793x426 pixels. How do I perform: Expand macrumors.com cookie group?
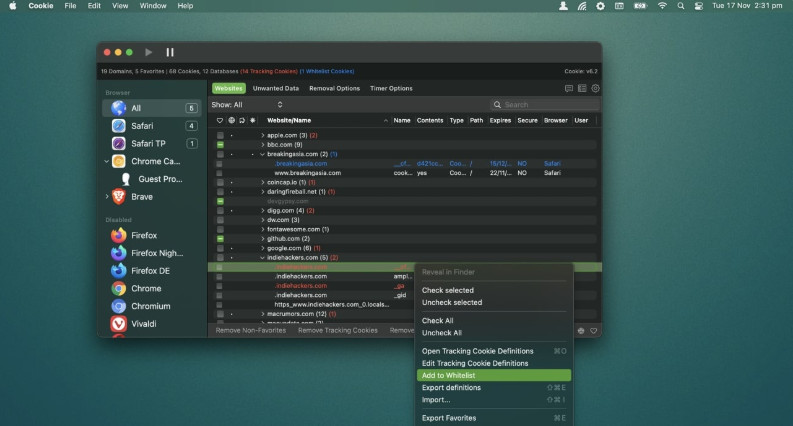coord(262,314)
